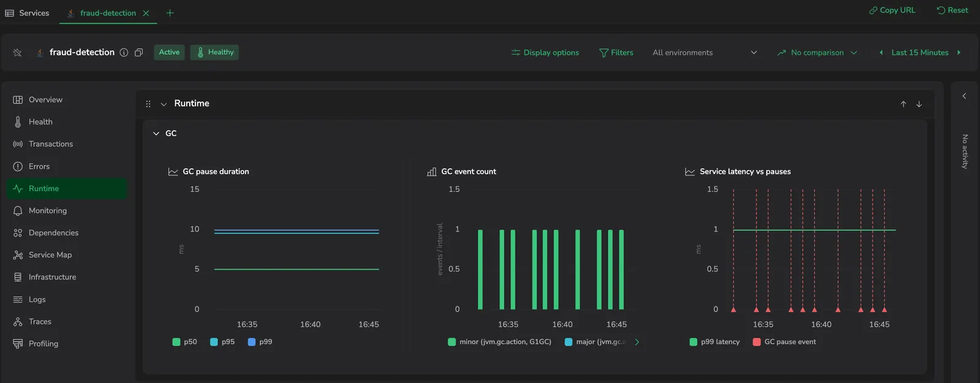Click the Profiling icon in sidebar
Screen dimensions: 980x383
tap(18, 343)
